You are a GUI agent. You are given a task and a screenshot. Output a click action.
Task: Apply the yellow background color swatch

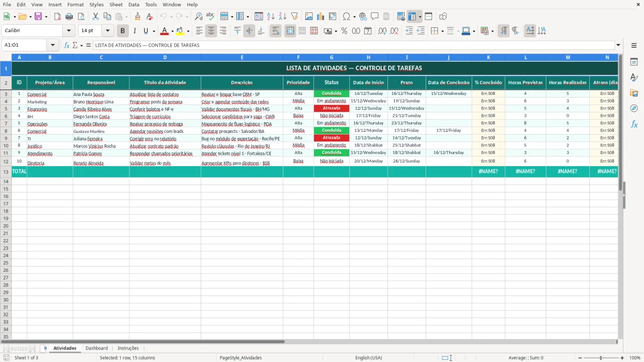[x=180, y=31]
